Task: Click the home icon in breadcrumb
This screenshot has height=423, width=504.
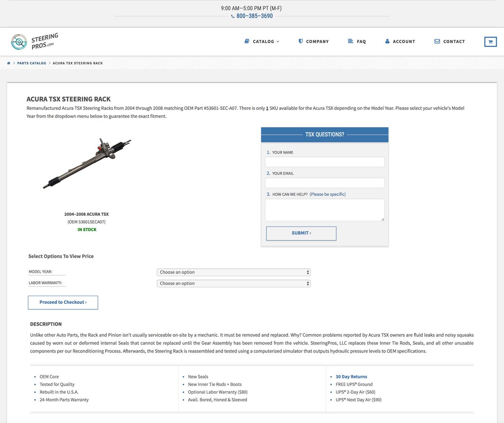Action: pos(9,63)
